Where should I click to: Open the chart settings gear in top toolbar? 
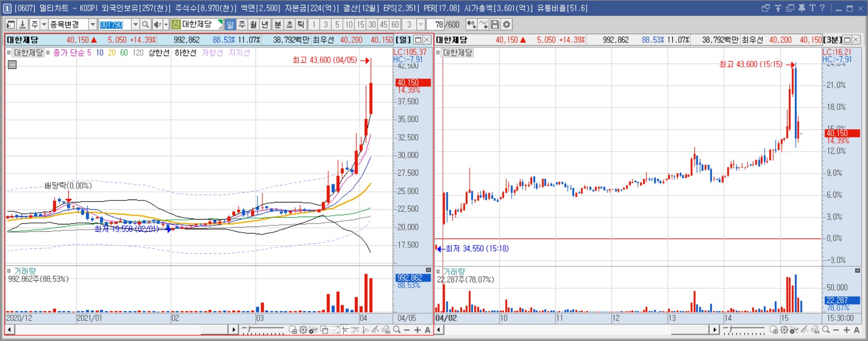pos(507,24)
